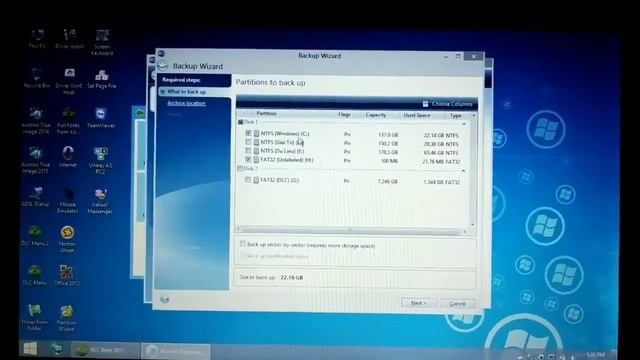Click the drive icon of FAT32 (DLC) (G:)
640x360 pixels.
click(256, 180)
